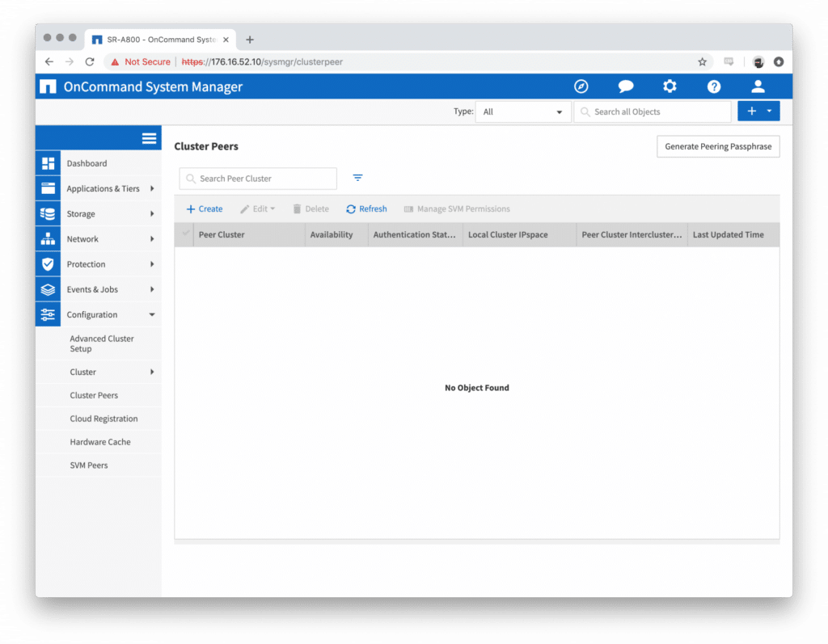Sort by Local Cluster IPspace column
The height and width of the screenshot is (644, 828).
coord(520,235)
